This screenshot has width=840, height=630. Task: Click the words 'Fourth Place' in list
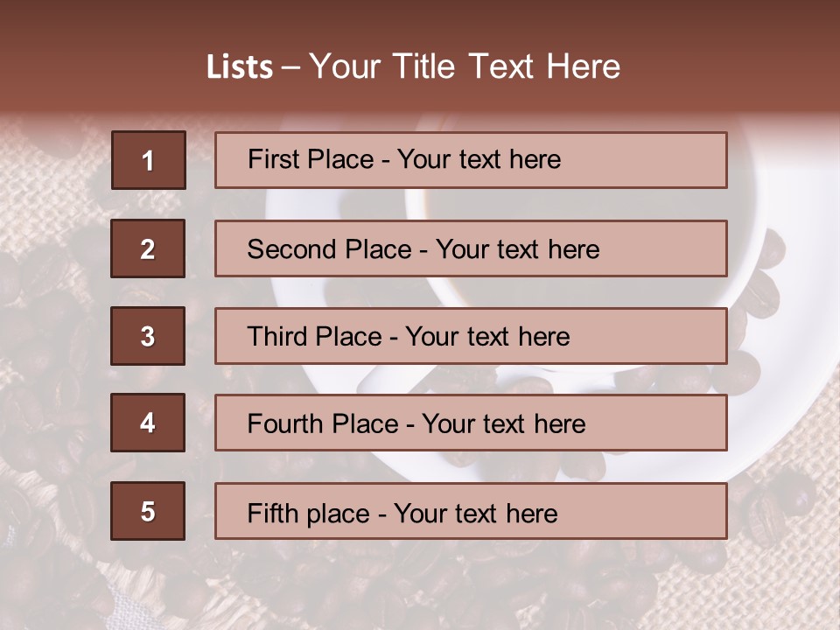click(x=323, y=423)
